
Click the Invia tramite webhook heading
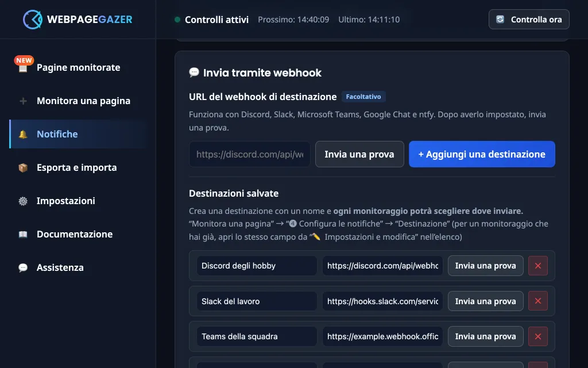262,72
